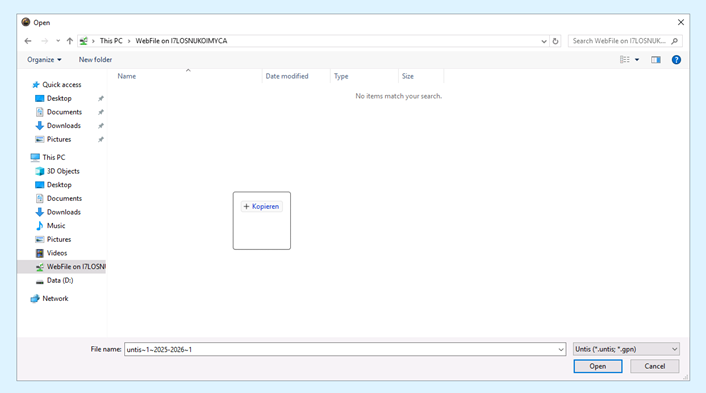Open Help with the question mark icon
Viewport: 706px width, 393px height.
point(676,59)
